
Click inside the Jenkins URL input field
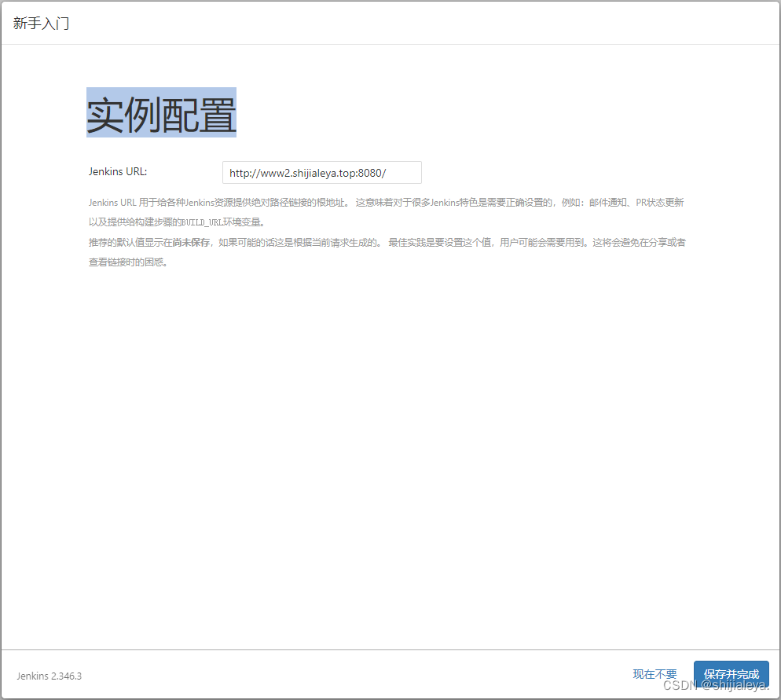point(322,172)
